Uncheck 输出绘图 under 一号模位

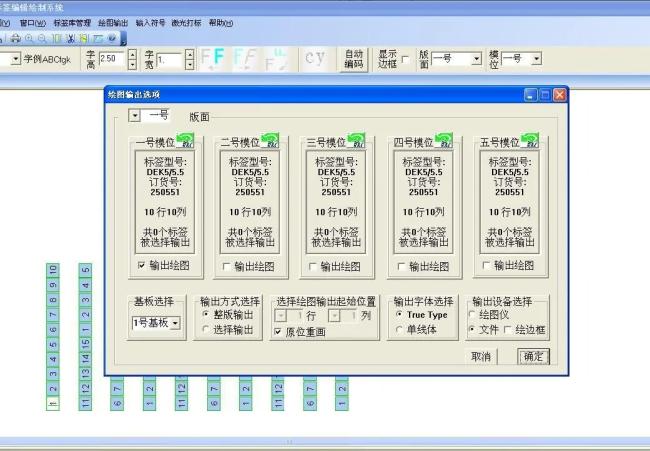[x=142, y=266]
